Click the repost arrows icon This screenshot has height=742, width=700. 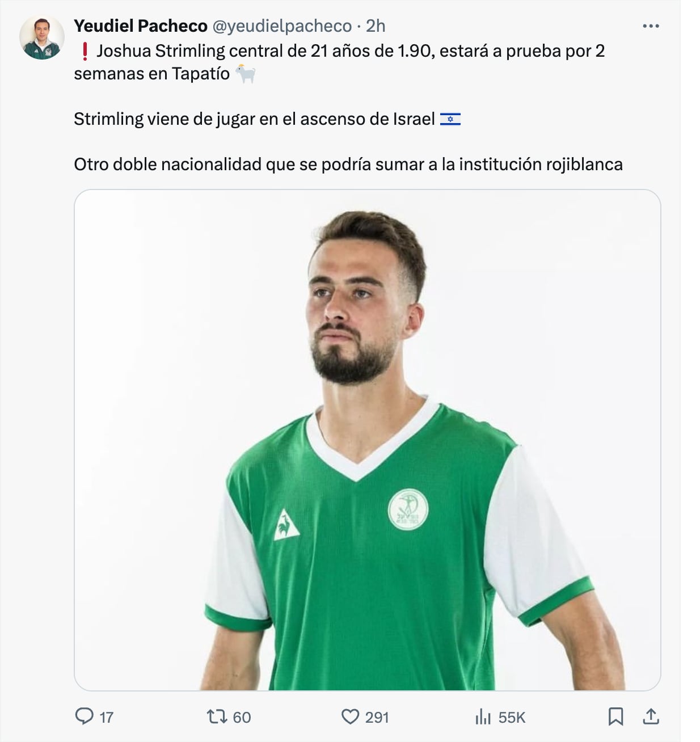(x=217, y=716)
